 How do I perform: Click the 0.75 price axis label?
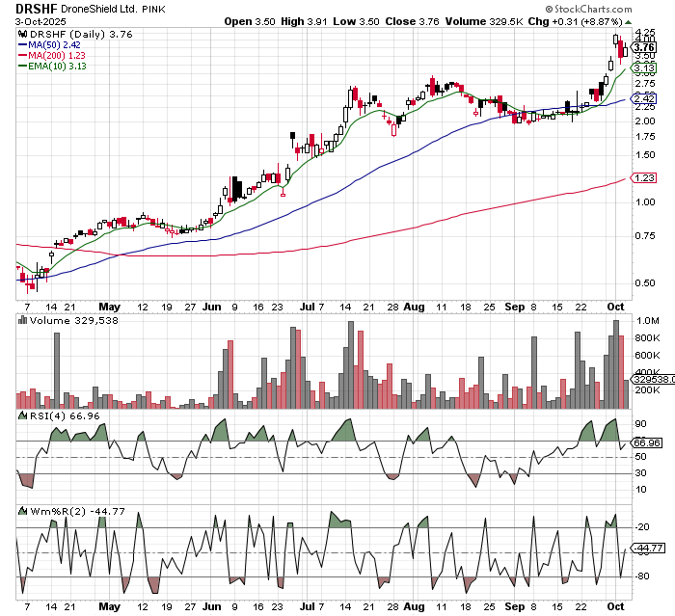[645, 235]
